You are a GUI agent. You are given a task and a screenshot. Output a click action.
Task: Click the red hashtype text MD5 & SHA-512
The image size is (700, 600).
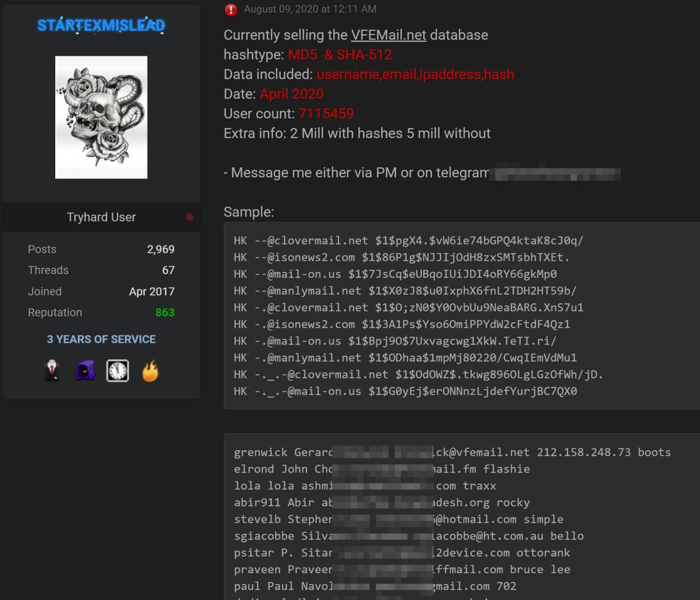click(340, 55)
